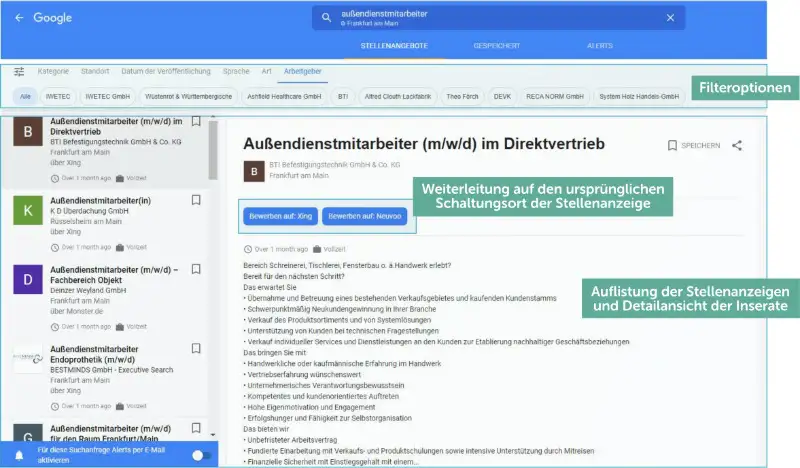Click the alert bell icon
Screen dimensions: 800x468
click(19, 455)
